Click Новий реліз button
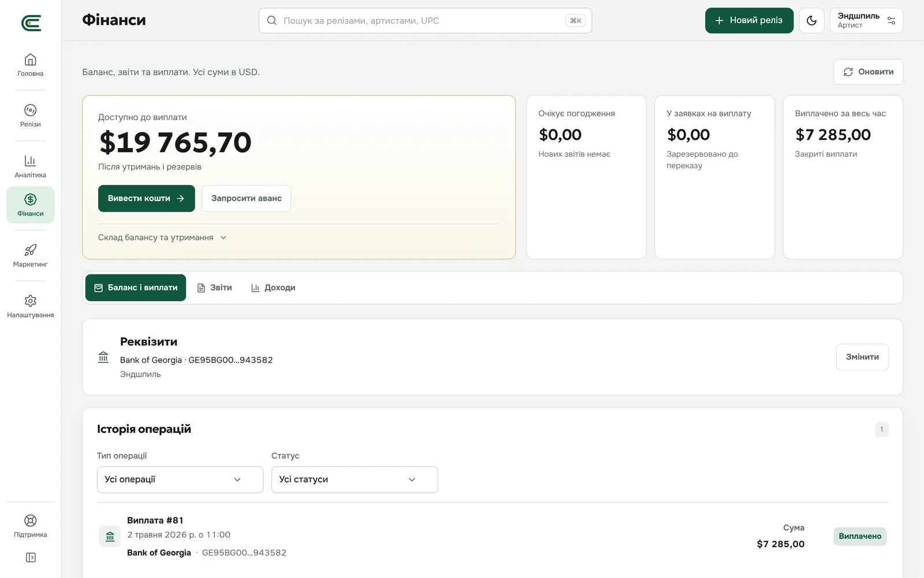Image resolution: width=924 pixels, height=578 pixels. point(749,21)
